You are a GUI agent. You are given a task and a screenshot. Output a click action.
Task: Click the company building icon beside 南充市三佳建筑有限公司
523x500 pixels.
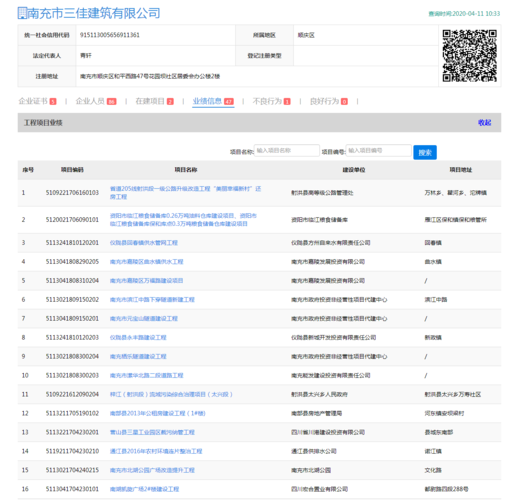[22, 13]
